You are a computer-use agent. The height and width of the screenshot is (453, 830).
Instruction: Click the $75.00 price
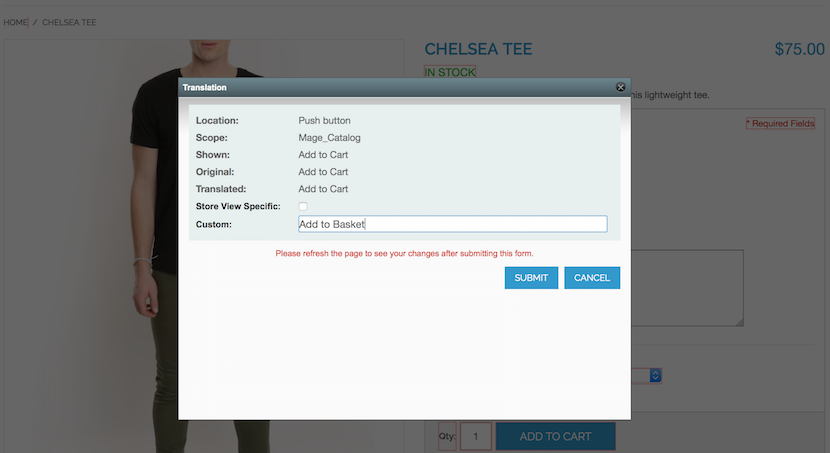pos(799,49)
